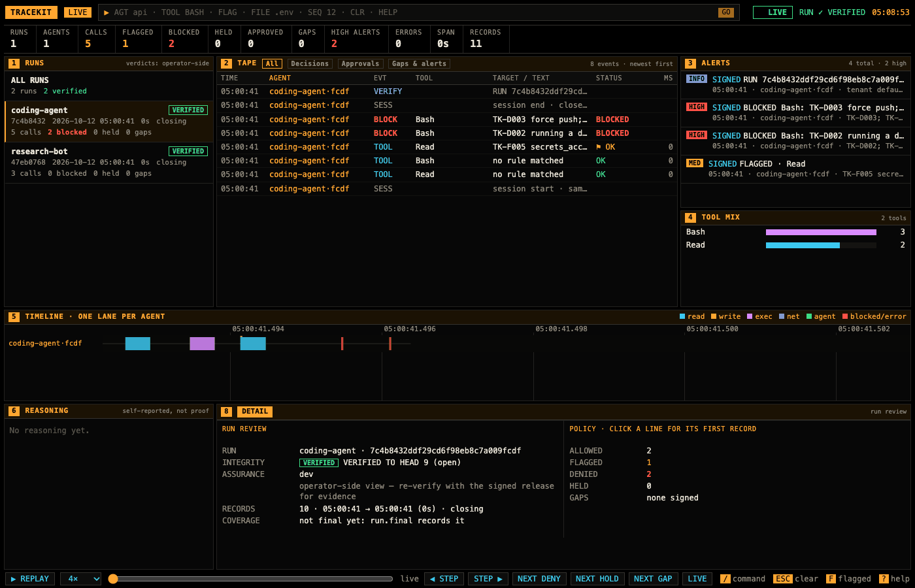Screen dimensions: 915x588
Task: Toggle the agent legend item in Timeline
Action: (x=821, y=317)
